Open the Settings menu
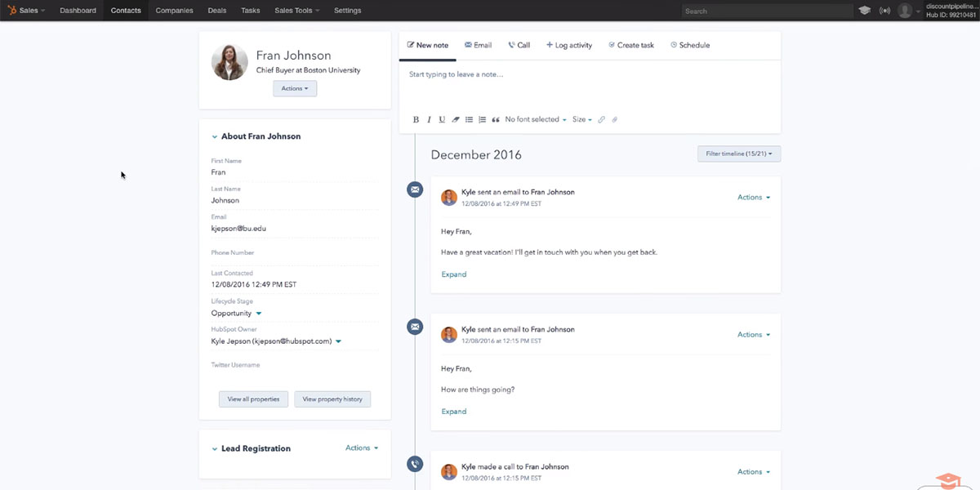Viewport: 980px width, 490px height. pyautogui.click(x=348, y=11)
